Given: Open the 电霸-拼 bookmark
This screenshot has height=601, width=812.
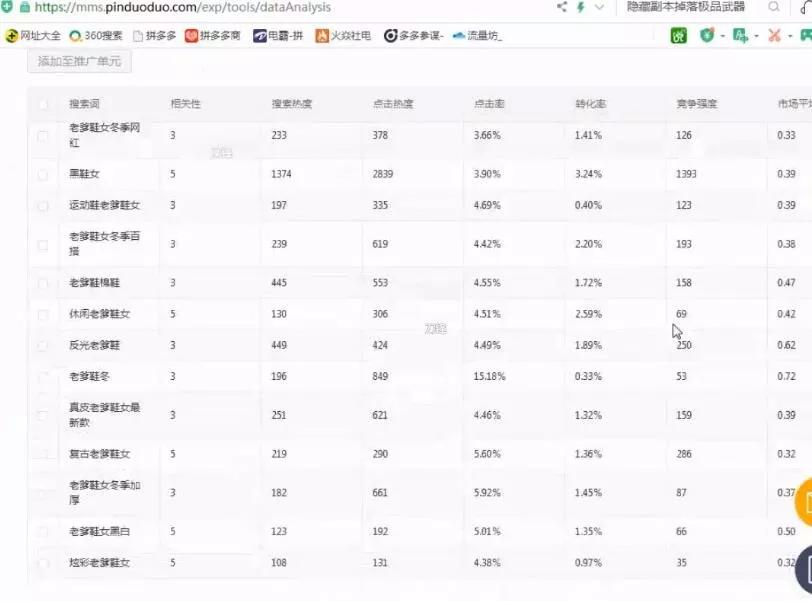Looking at the screenshot, I should click(278, 35).
